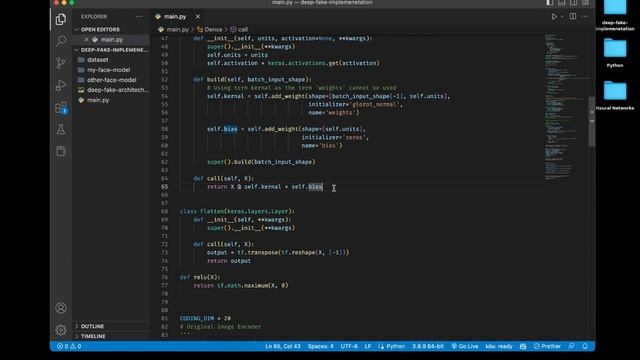The width and height of the screenshot is (640, 360).
Task: Open the Run and Debug view
Action: coord(61,85)
